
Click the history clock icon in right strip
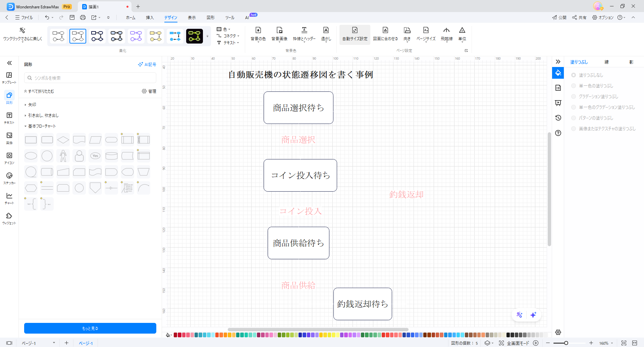coord(558,118)
